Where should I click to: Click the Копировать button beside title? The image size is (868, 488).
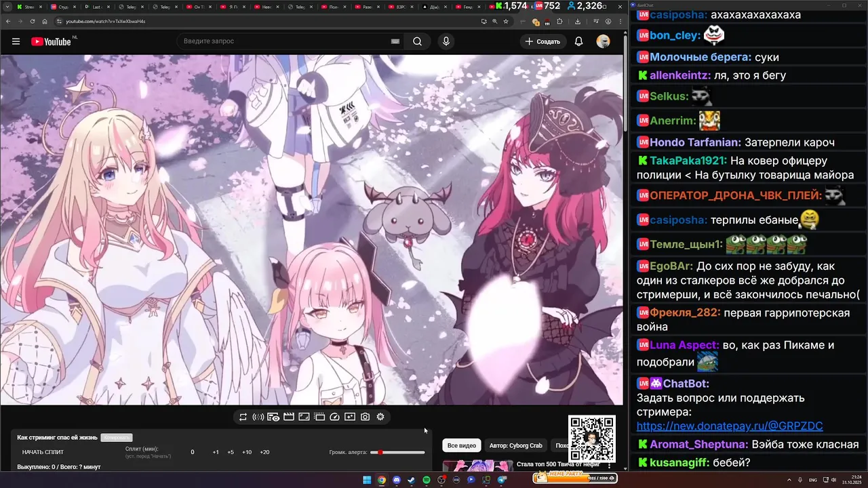click(x=117, y=438)
